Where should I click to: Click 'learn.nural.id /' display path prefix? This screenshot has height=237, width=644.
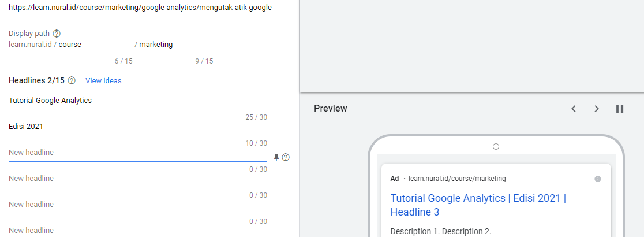(x=32, y=45)
